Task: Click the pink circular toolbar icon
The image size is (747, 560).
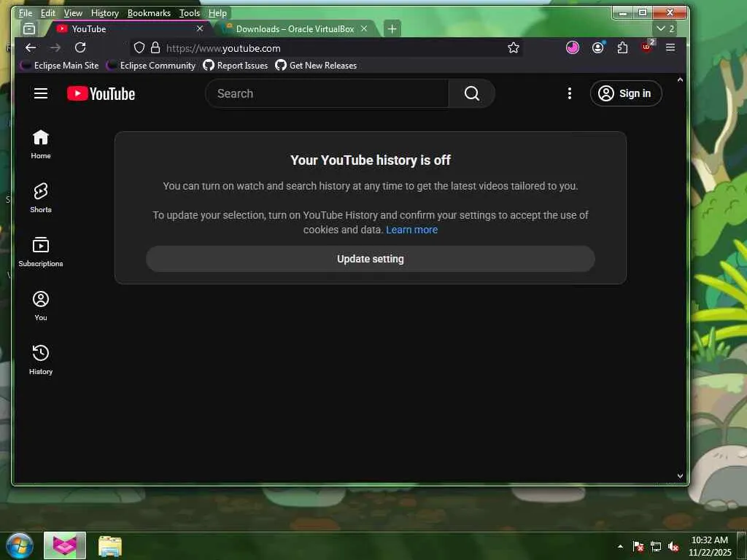Action: (x=572, y=47)
